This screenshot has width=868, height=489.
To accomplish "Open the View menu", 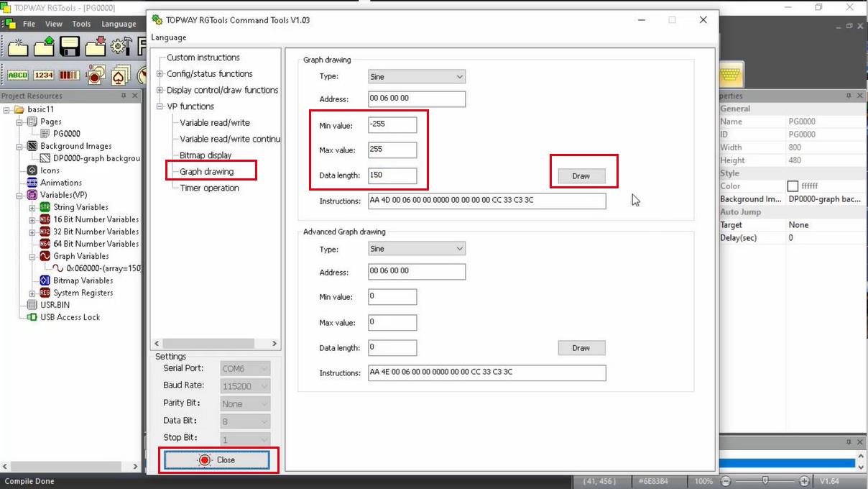I will click(x=54, y=24).
